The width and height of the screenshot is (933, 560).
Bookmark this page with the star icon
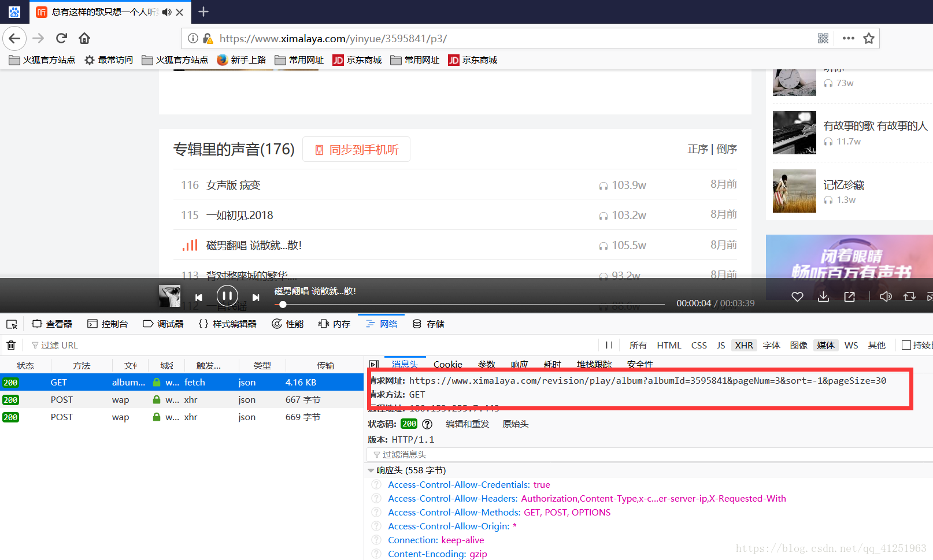[x=869, y=38]
